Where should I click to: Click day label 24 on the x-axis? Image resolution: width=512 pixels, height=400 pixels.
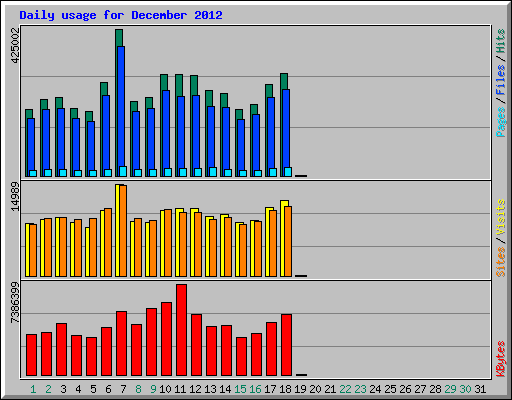[375, 389]
